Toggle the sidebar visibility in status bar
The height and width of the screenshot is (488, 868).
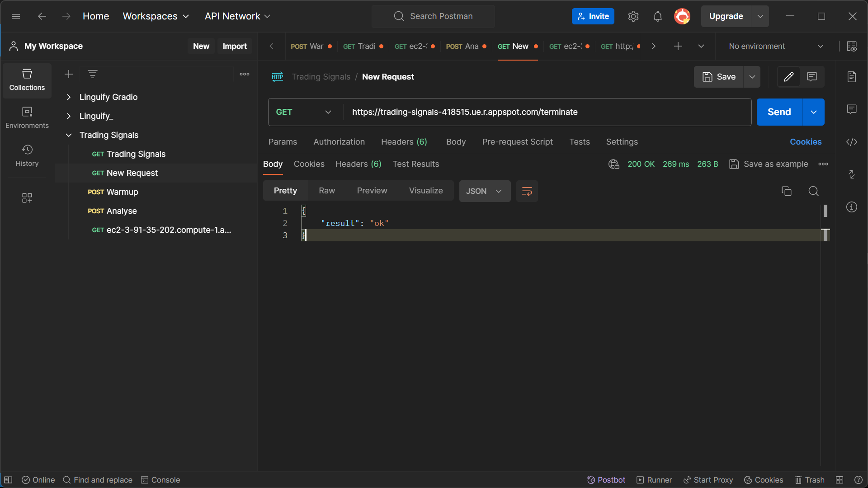click(x=8, y=480)
